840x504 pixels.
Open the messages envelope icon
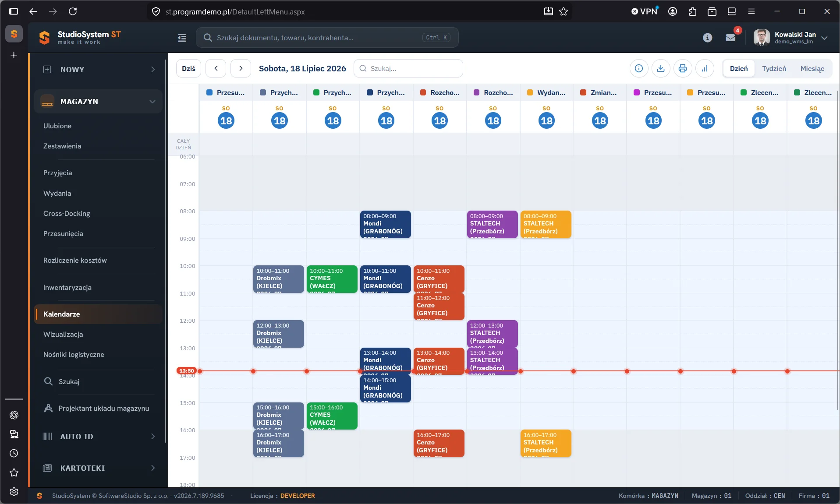(730, 38)
